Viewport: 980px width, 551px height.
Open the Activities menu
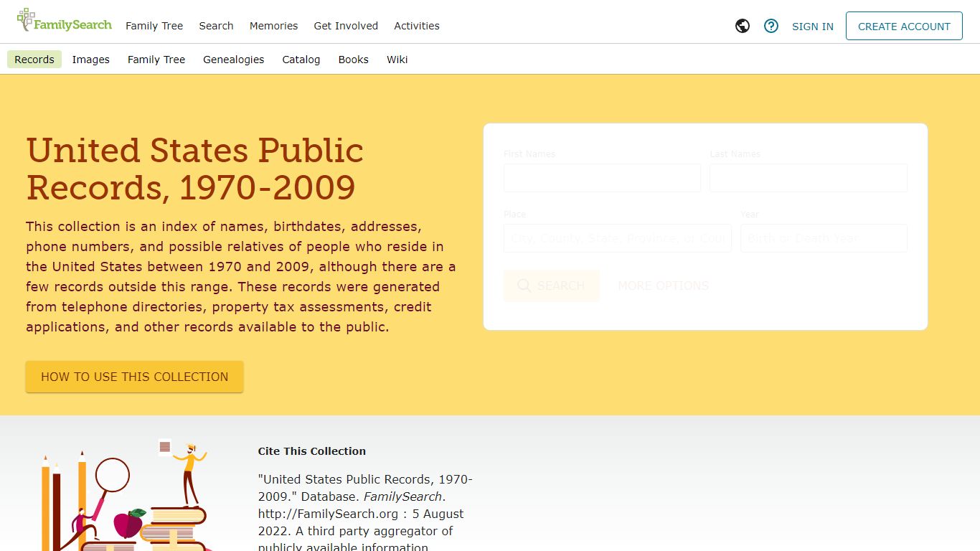point(417,26)
